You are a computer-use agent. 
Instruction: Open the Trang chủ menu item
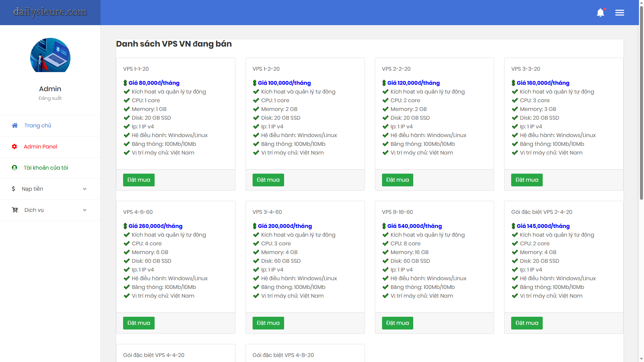coord(38,125)
